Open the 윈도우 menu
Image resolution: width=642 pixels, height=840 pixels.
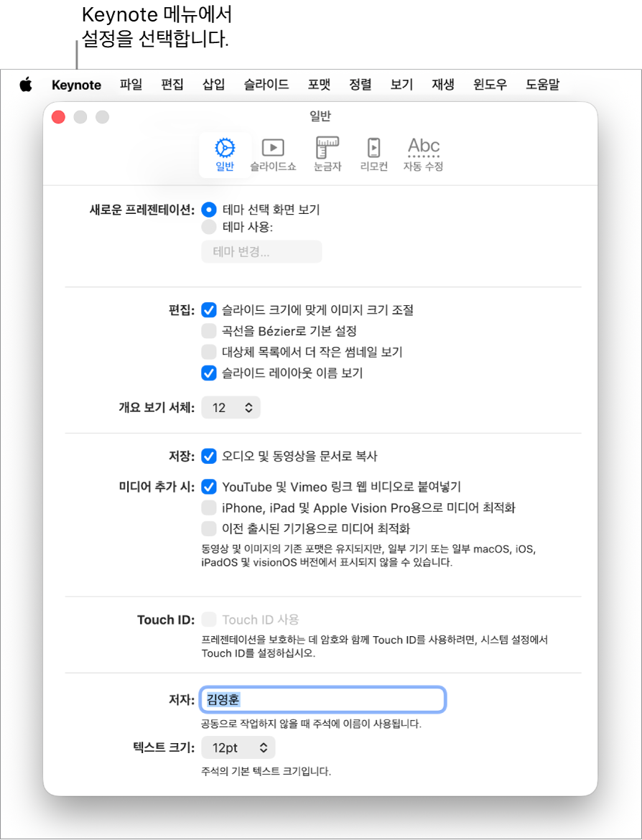(490, 85)
